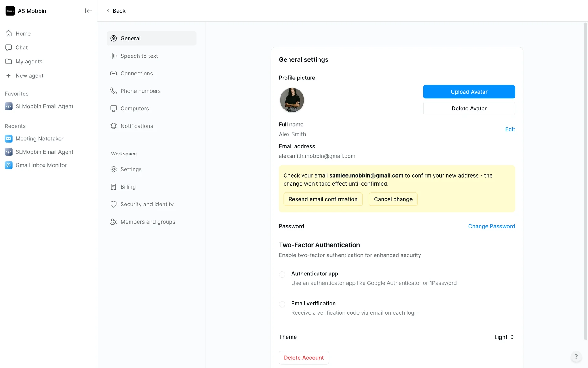Click the Gmail Inbox Monitor icon
This screenshot has height=368, width=588.
pos(9,165)
